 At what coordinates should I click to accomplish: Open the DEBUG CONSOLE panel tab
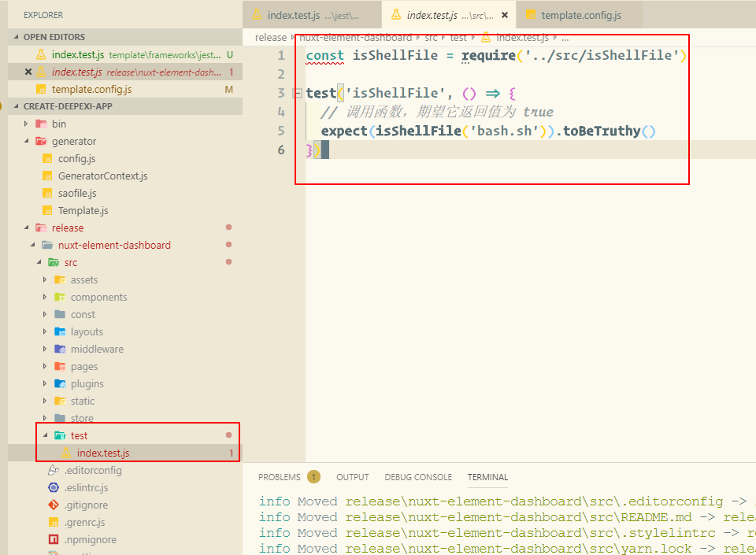418,477
